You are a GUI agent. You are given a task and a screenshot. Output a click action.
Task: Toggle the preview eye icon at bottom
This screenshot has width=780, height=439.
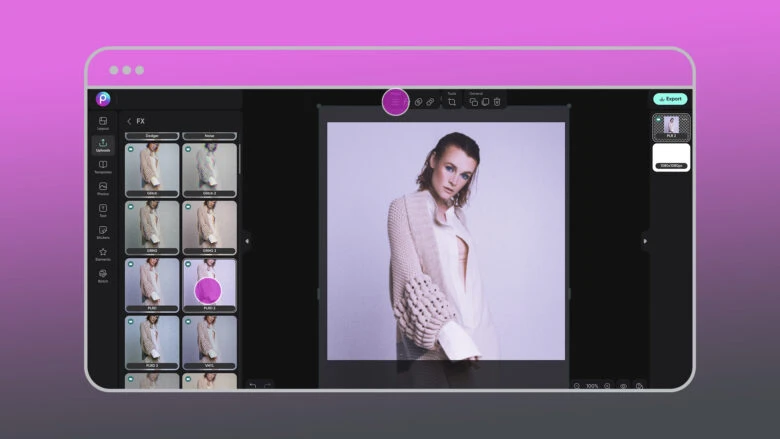pyautogui.click(x=623, y=385)
